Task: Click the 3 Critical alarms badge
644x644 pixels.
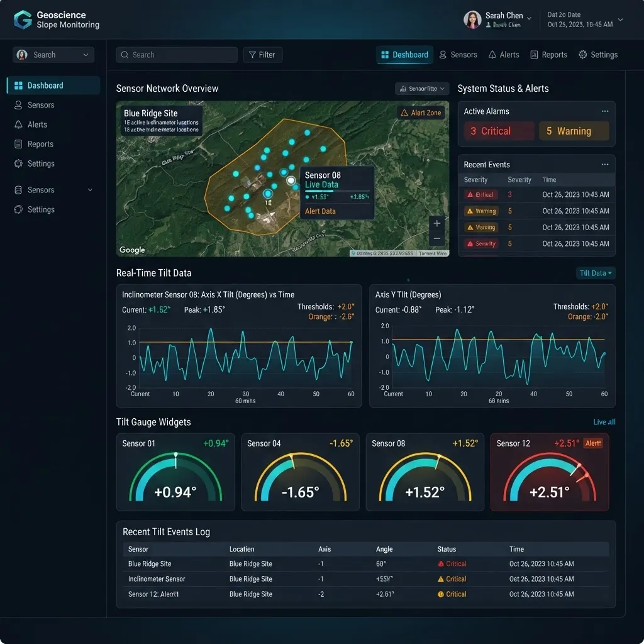Action: point(499,131)
